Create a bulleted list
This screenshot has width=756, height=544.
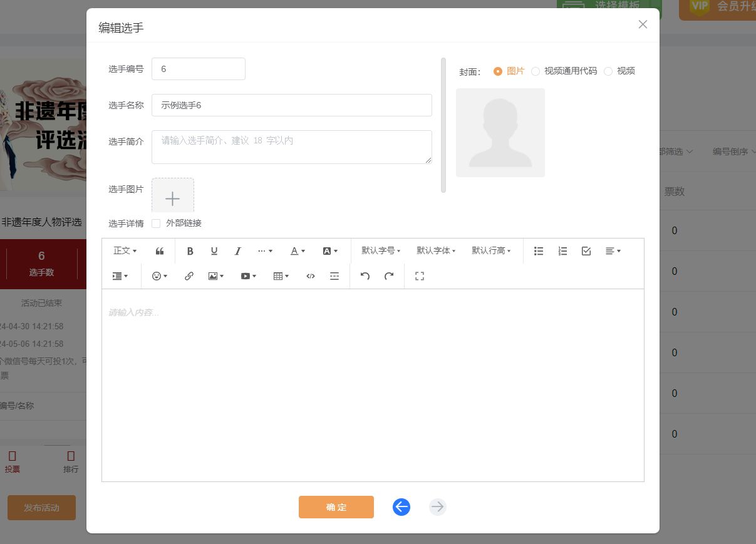(539, 251)
